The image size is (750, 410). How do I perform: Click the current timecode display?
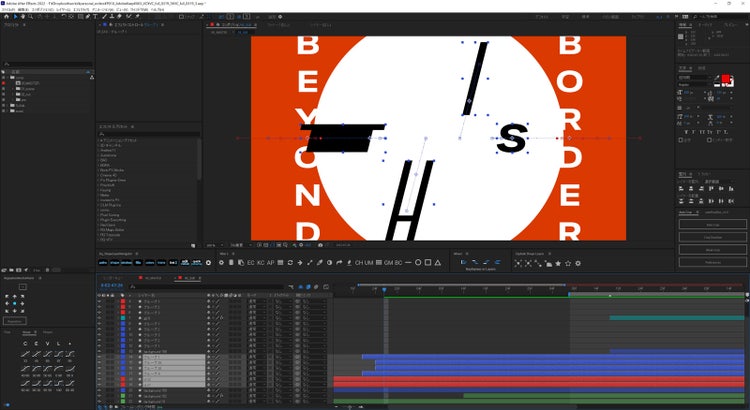pyautogui.click(x=112, y=286)
